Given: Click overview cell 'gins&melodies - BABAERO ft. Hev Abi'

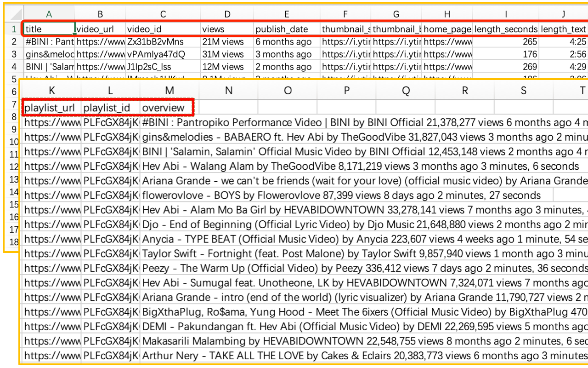Looking at the screenshot, I should pos(364,137).
